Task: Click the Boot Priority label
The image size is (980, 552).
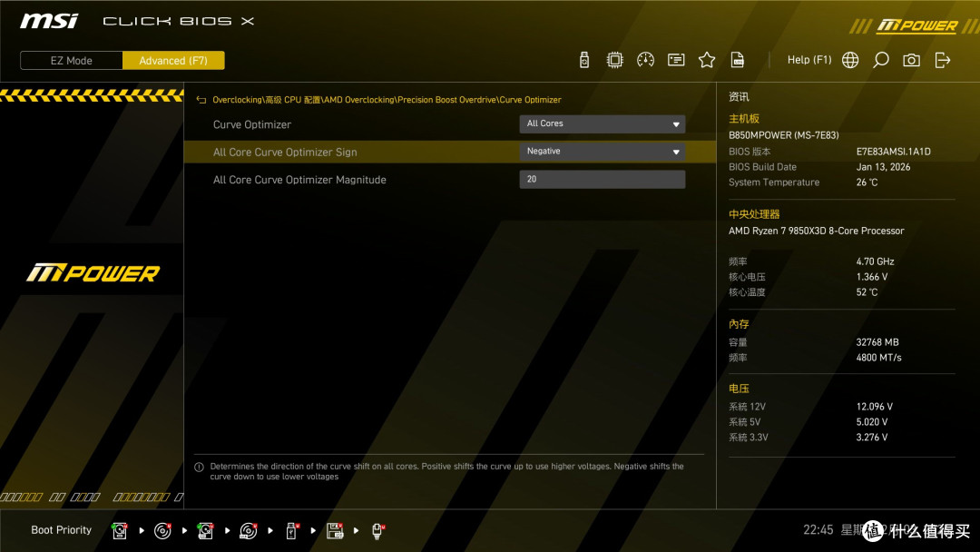Action: 62,530
